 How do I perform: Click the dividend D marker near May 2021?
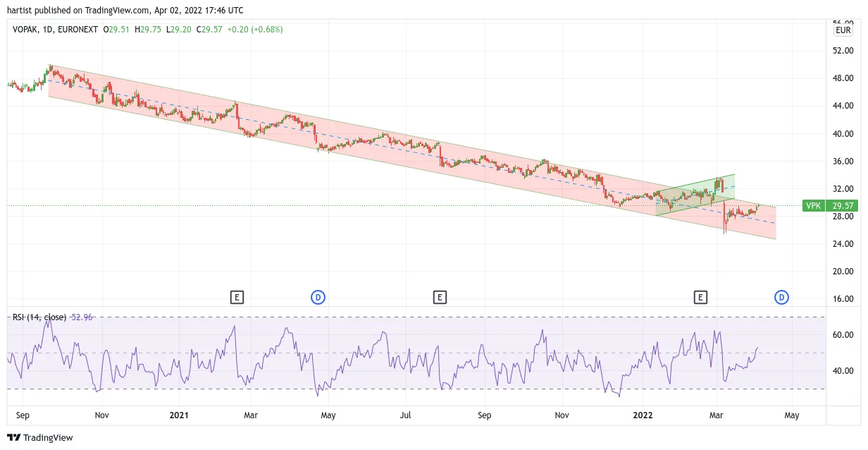click(x=318, y=298)
